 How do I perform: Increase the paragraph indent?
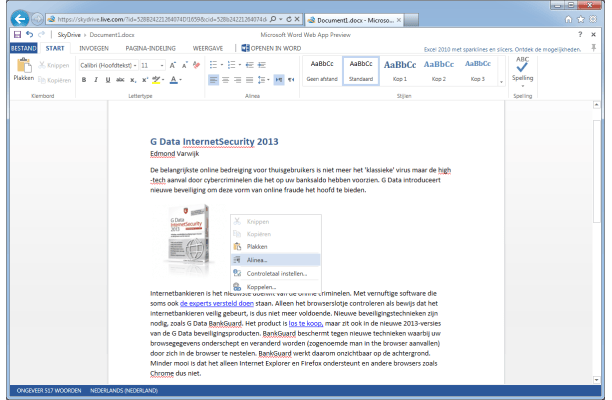pyautogui.click(x=262, y=65)
